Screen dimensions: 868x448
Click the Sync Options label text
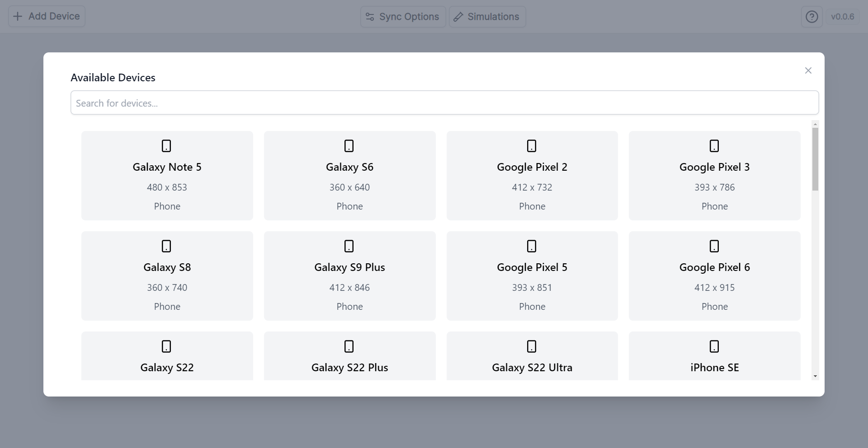409,17
